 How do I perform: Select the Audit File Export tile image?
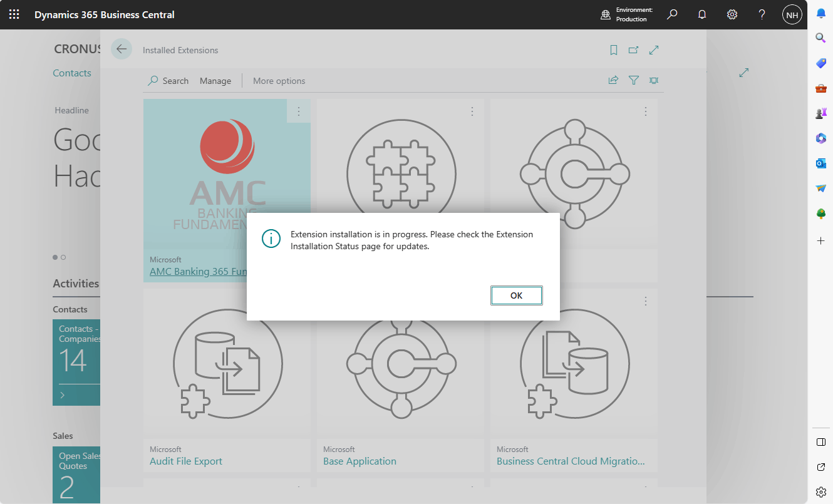[x=227, y=363]
